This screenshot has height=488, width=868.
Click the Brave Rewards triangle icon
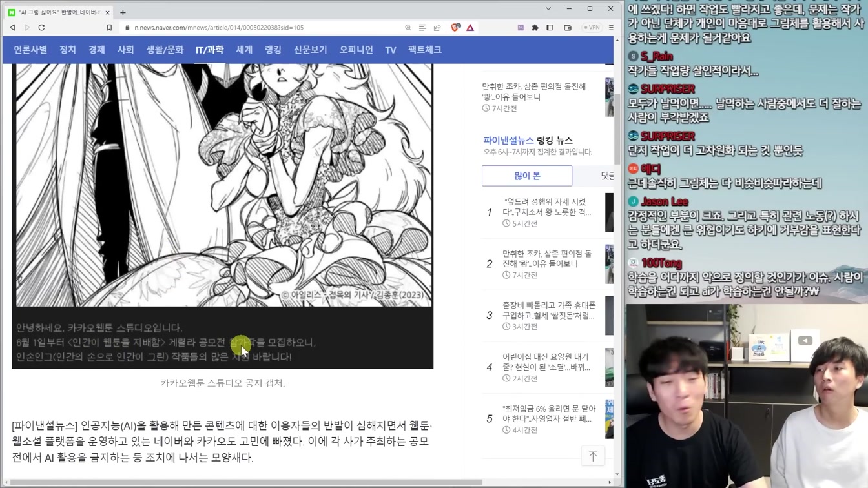point(470,28)
